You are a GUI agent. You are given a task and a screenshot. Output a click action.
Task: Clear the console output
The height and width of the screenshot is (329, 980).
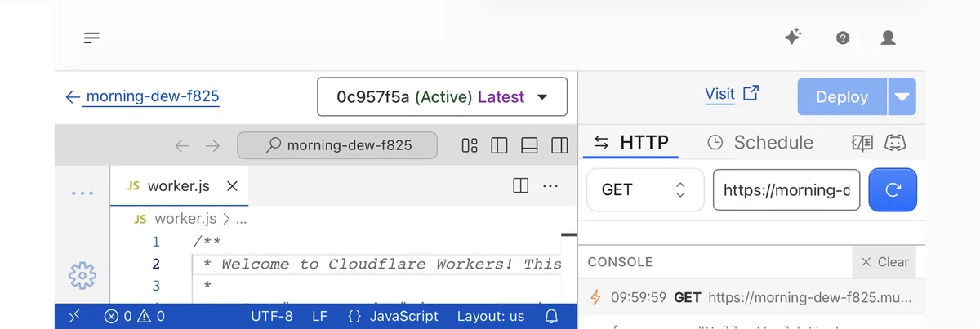pos(884,262)
